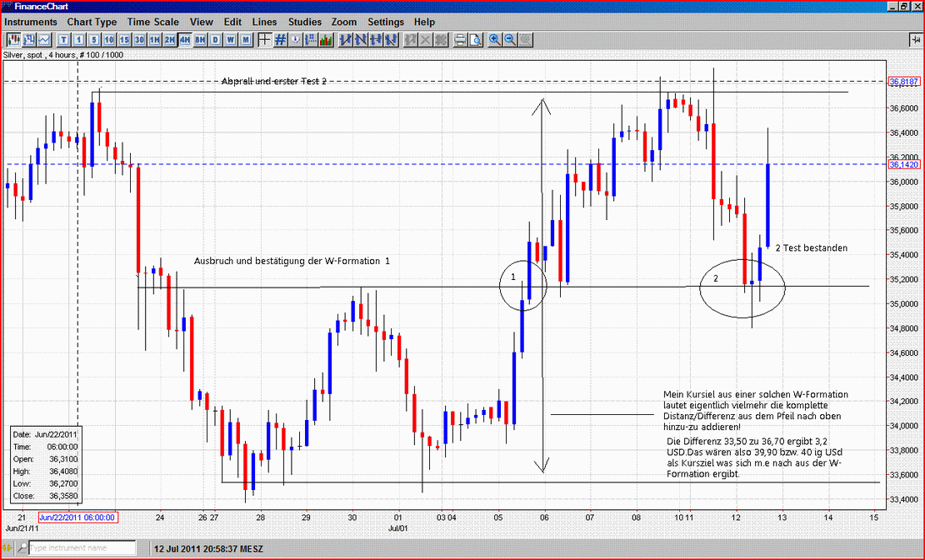
Task: Click the 'Silver, spot, 4 hours' chart title
Action: [x=63, y=55]
